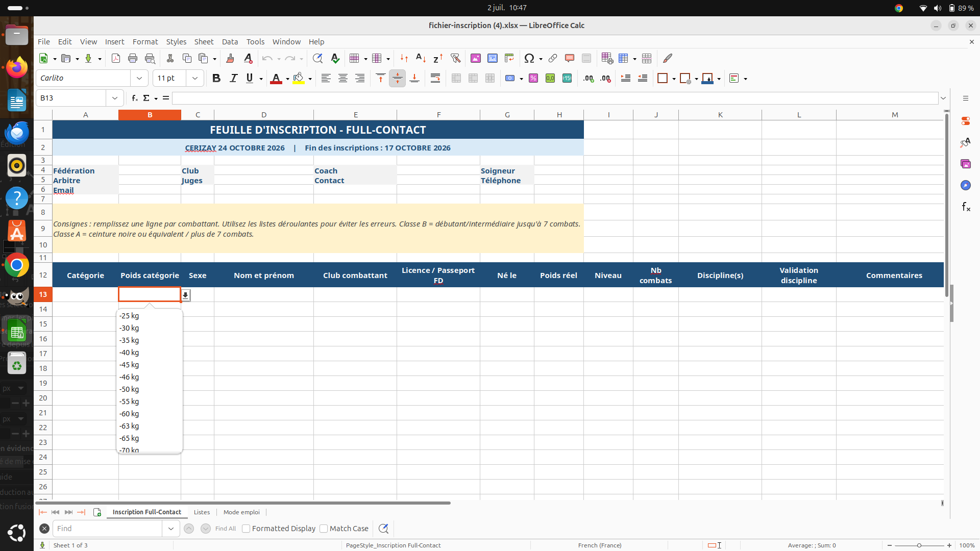The width and height of the screenshot is (980, 551).
Task: Enable the Match Case checkbox
Action: [x=324, y=529]
